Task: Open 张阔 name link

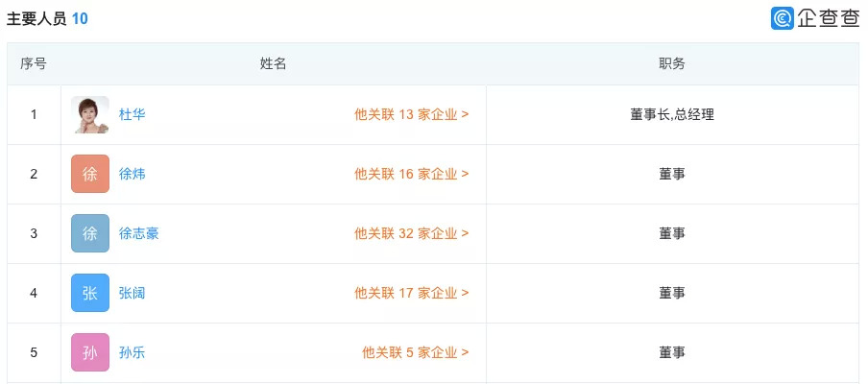Action: pos(133,294)
